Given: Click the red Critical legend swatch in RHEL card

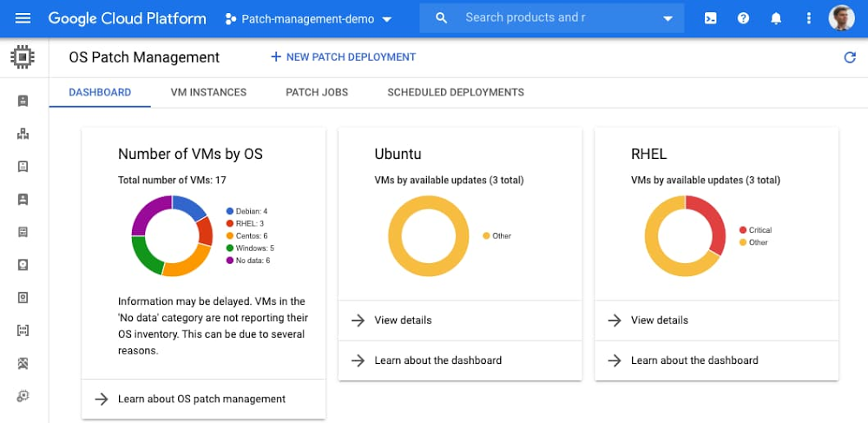Looking at the screenshot, I should coord(743,230).
